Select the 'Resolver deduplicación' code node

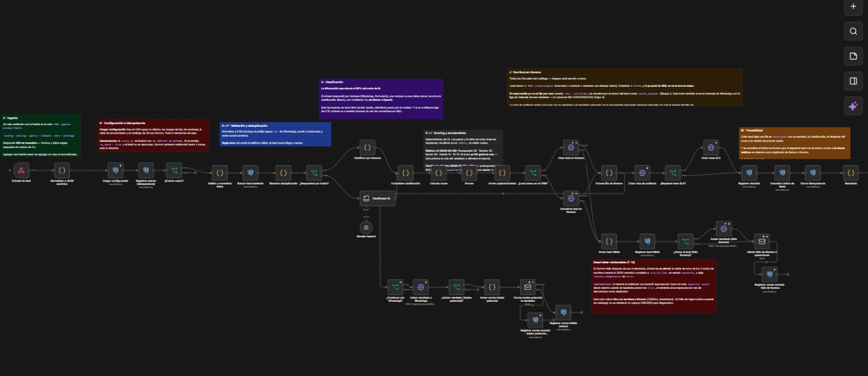point(283,173)
